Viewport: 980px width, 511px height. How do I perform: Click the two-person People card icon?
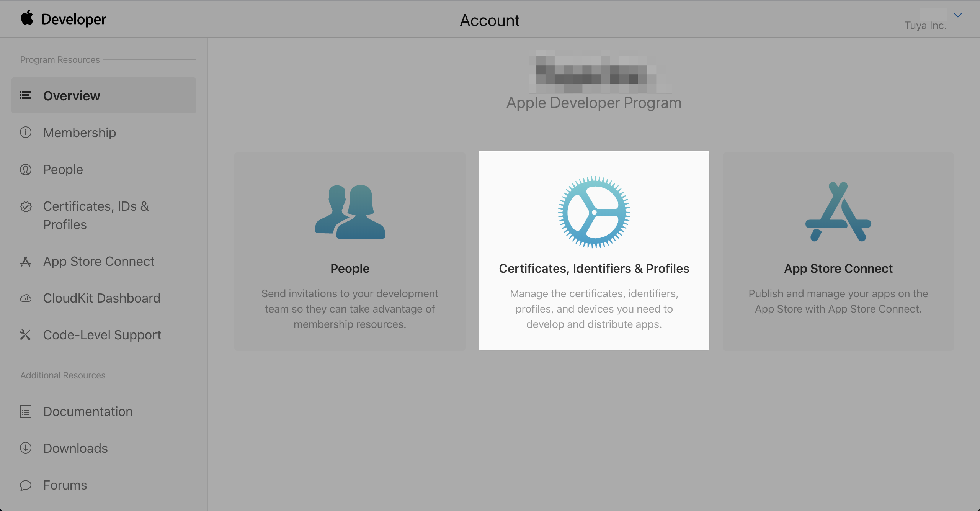click(x=350, y=212)
